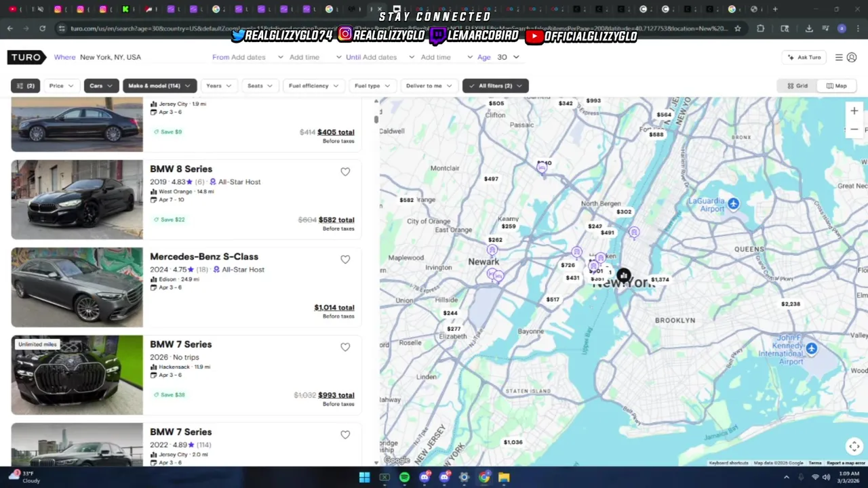Image resolution: width=868 pixels, height=488 pixels.
Task: Show hidden system tray icons
Action: (787, 477)
